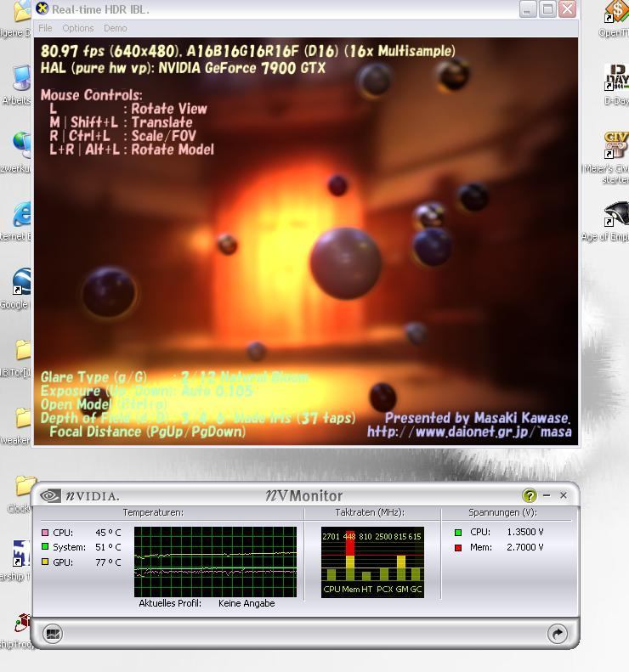Open the File menu in Real-time HDR IBL
The height and width of the screenshot is (672, 629).
(45, 28)
